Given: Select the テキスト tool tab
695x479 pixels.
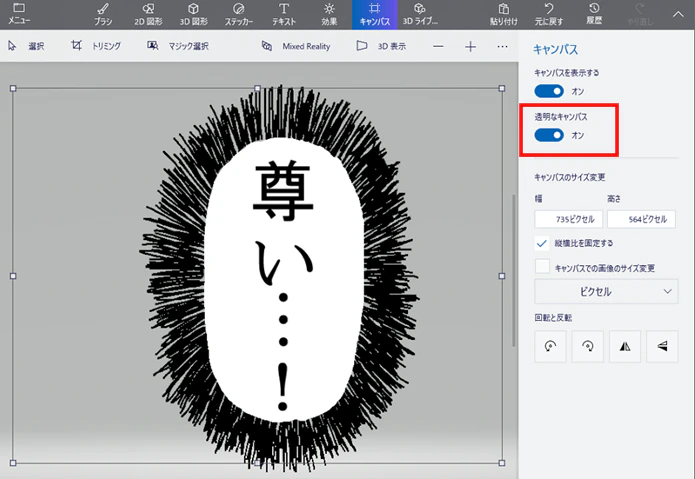Looking at the screenshot, I should point(284,14).
